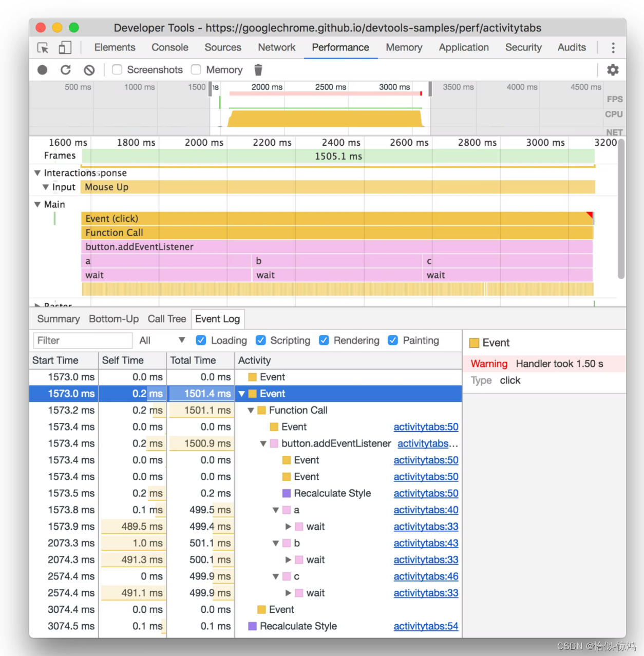Click the flame chart vertical scrollbar
Viewport: 644px width, 656px height.
[x=621, y=209]
